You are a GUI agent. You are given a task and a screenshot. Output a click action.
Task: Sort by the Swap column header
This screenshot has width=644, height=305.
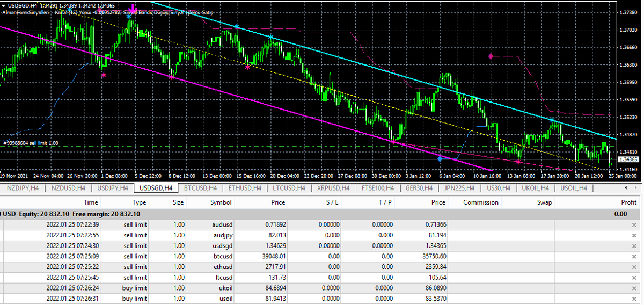(x=544, y=202)
